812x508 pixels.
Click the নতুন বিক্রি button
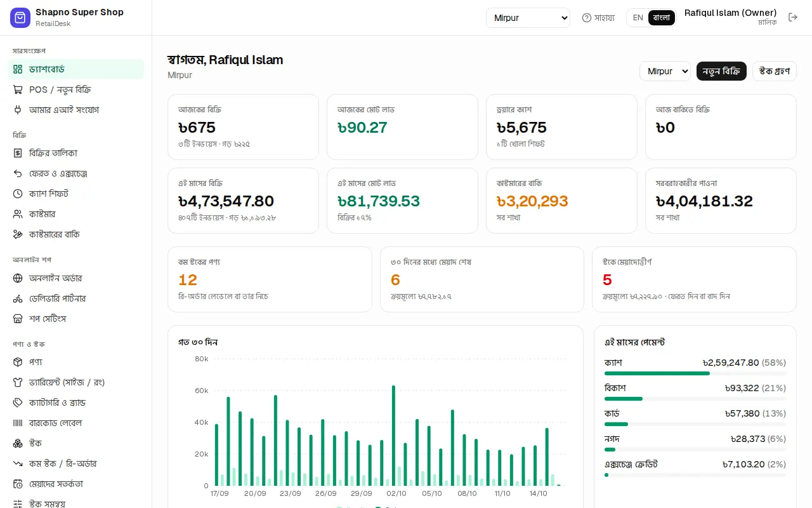point(721,71)
